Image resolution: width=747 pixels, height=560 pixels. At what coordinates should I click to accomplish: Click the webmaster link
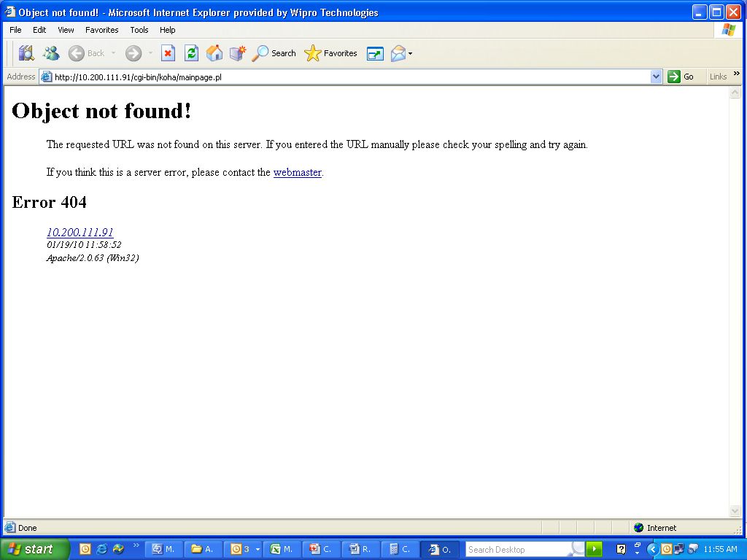(x=297, y=173)
